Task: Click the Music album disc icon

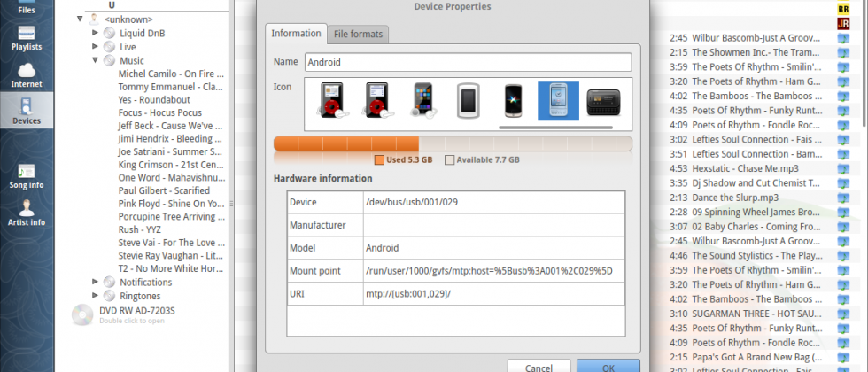Action: pyautogui.click(x=110, y=61)
